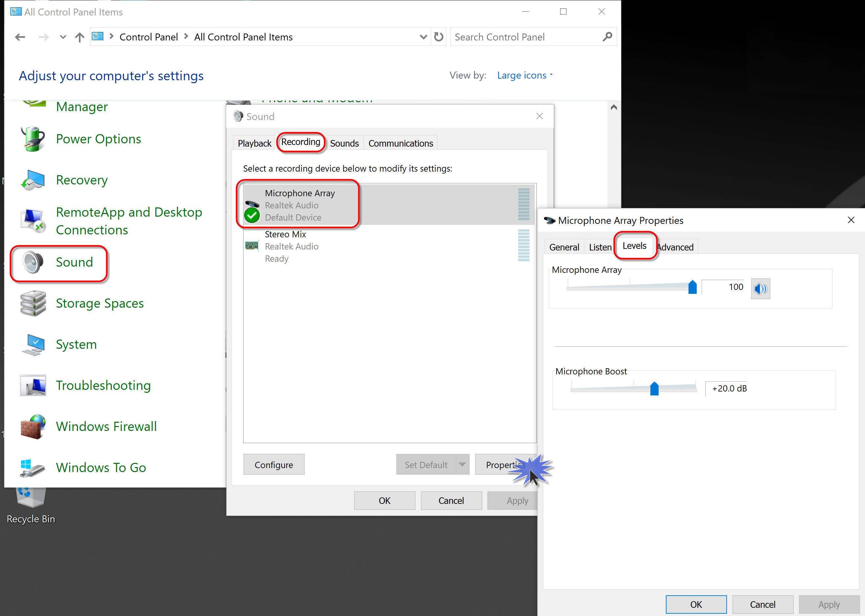
Task: Click the Set Default button
Action: 426,464
